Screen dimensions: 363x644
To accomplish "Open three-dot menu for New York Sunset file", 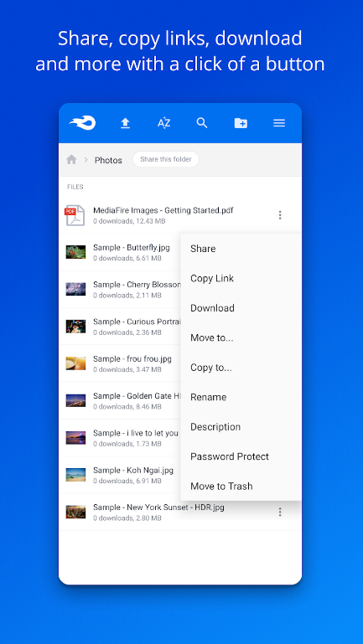I will (280, 512).
